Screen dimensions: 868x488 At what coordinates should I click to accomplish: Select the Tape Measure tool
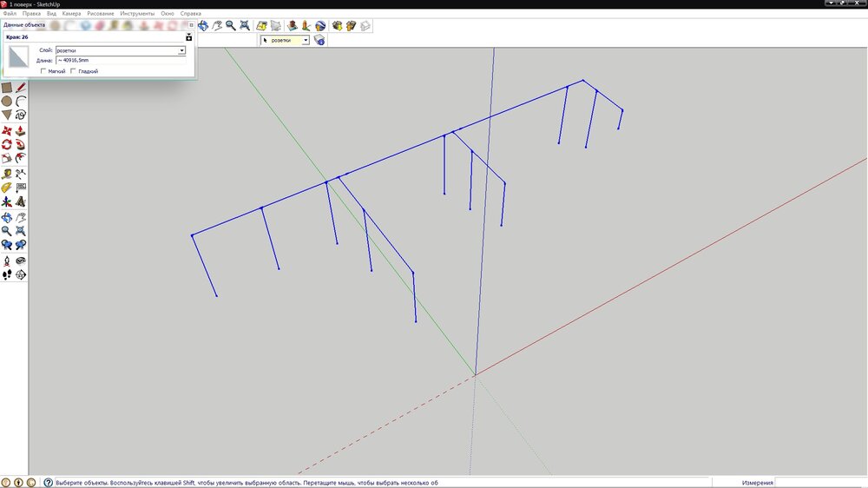pos(7,173)
